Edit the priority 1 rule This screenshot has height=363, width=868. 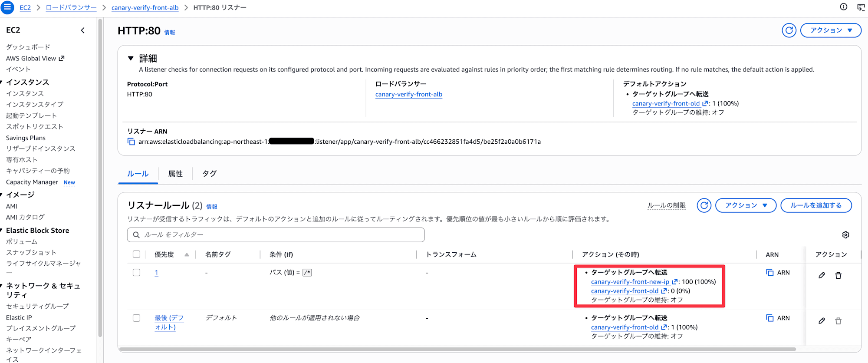click(822, 275)
